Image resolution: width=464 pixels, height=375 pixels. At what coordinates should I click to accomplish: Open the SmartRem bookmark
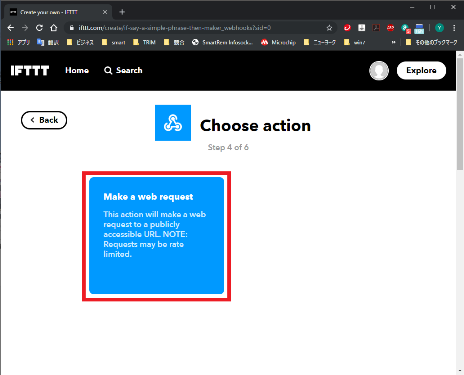point(222,42)
